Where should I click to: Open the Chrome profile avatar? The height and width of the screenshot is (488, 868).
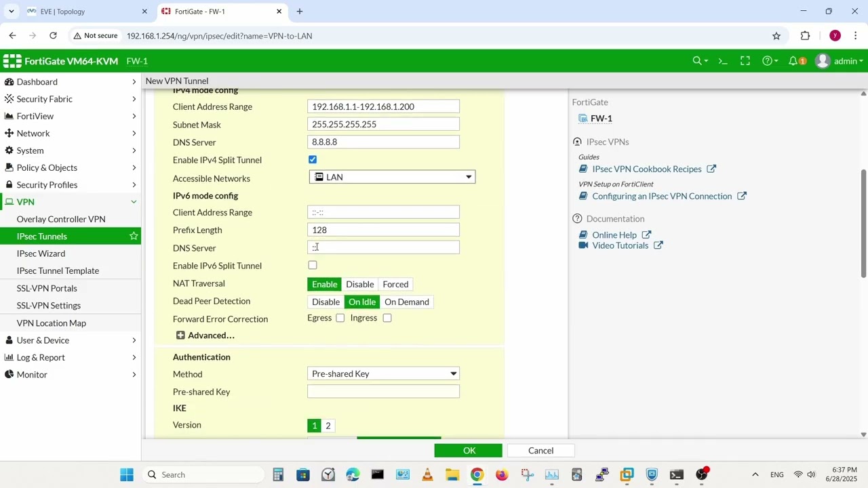point(835,36)
